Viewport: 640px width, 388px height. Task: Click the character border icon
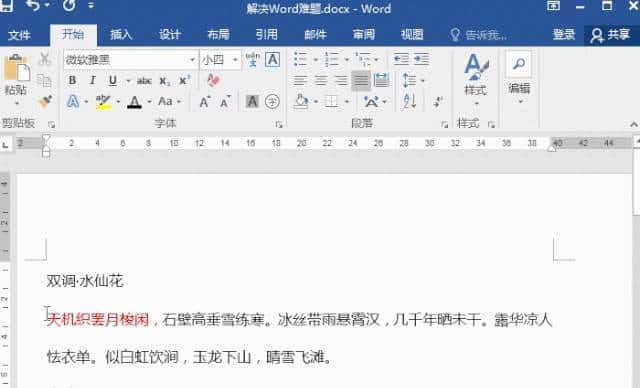[x=272, y=60]
